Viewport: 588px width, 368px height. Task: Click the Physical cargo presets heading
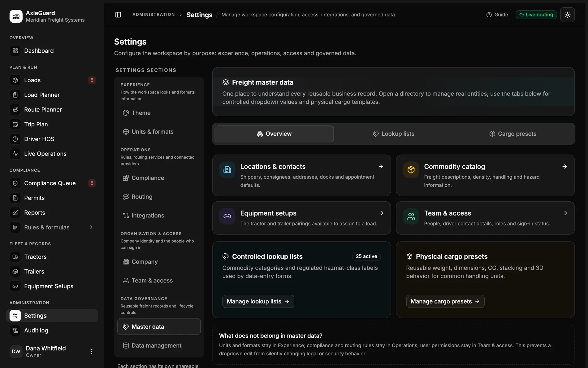point(452,256)
